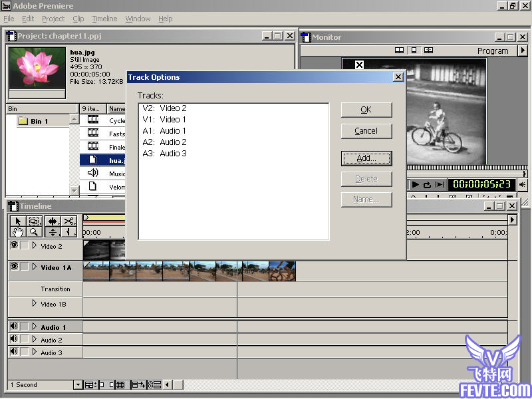Viewport: 532px width, 399px height.
Task: Click the Monitor shuttle jog strip
Action: point(467,168)
